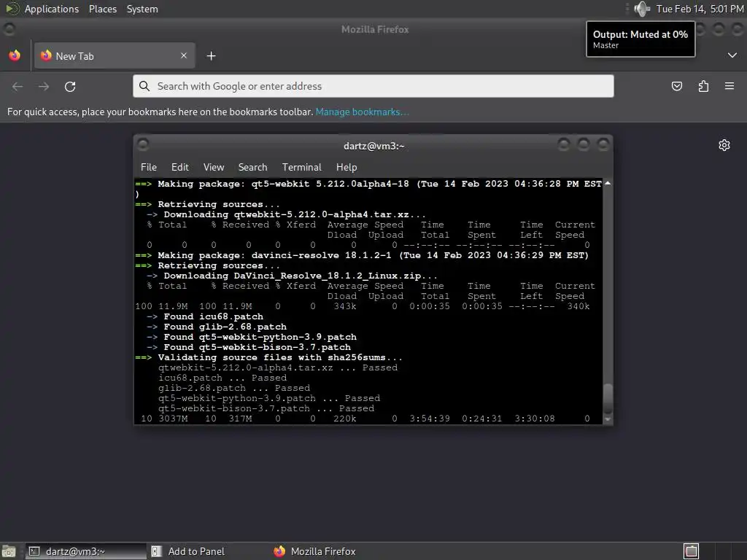Open the terminal Search menu

click(x=252, y=167)
